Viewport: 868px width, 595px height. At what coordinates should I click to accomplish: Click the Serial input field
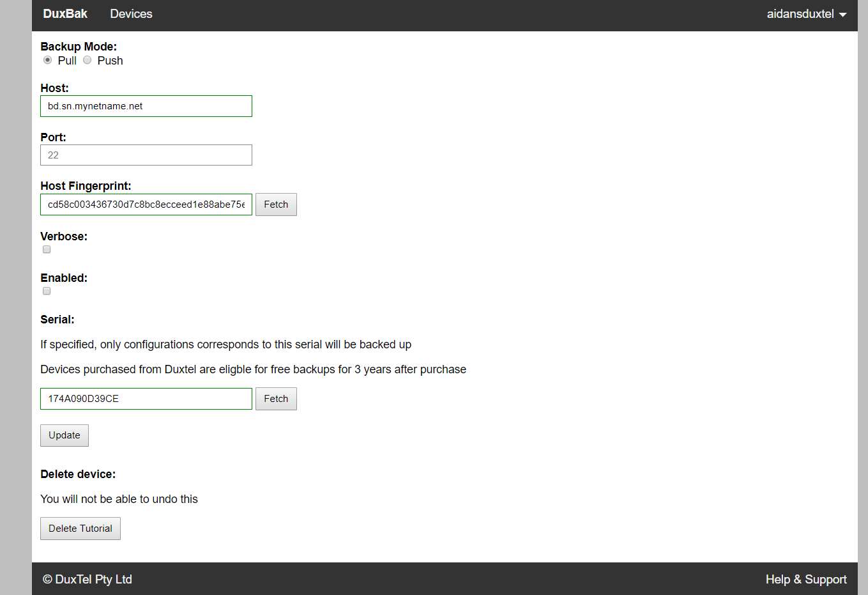tap(146, 399)
